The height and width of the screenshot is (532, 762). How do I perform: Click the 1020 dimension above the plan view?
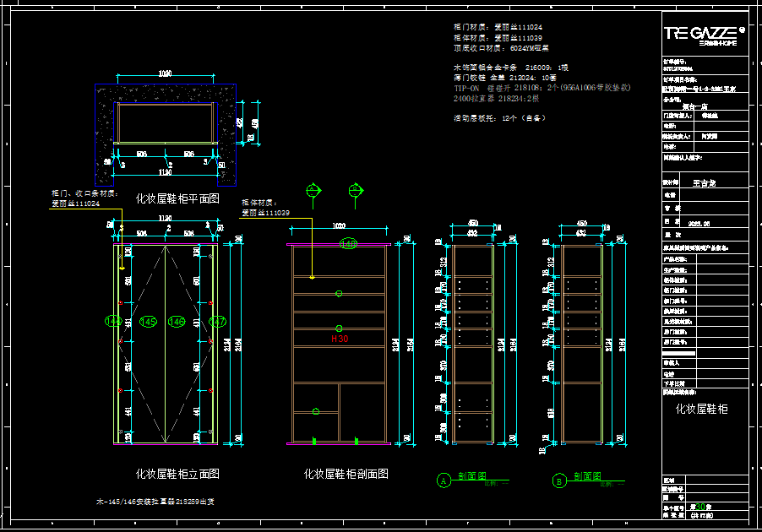tap(166, 73)
